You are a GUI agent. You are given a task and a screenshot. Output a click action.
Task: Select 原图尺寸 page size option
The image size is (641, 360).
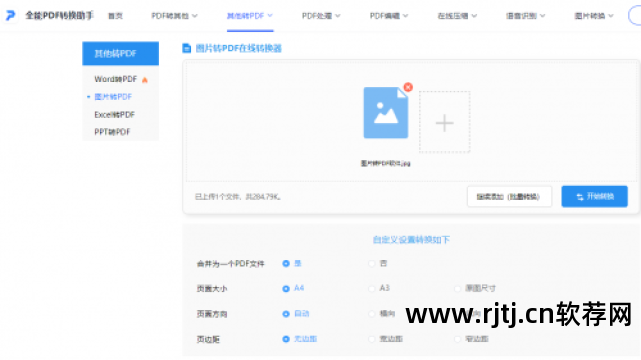(x=475, y=288)
